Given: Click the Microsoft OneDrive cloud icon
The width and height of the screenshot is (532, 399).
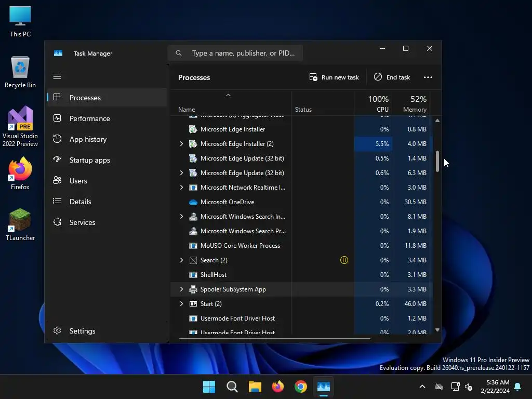Looking at the screenshot, I should coord(193,202).
